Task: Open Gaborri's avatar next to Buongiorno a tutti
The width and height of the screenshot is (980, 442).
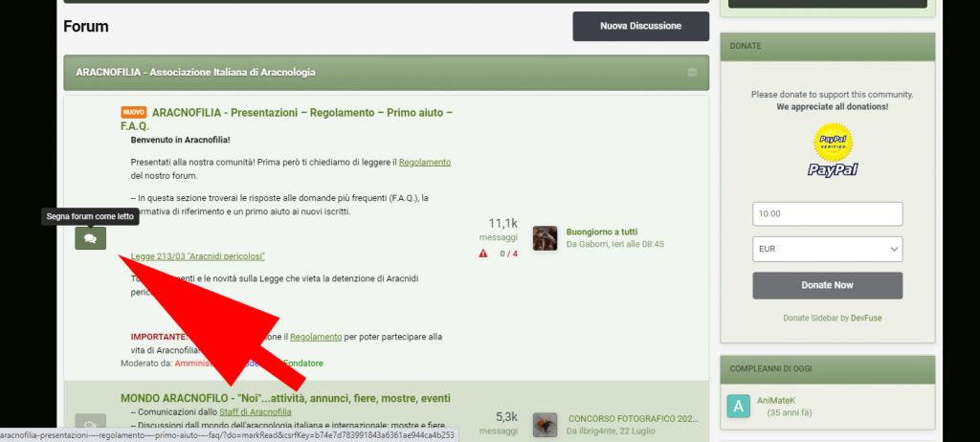Action: click(x=545, y=238)
